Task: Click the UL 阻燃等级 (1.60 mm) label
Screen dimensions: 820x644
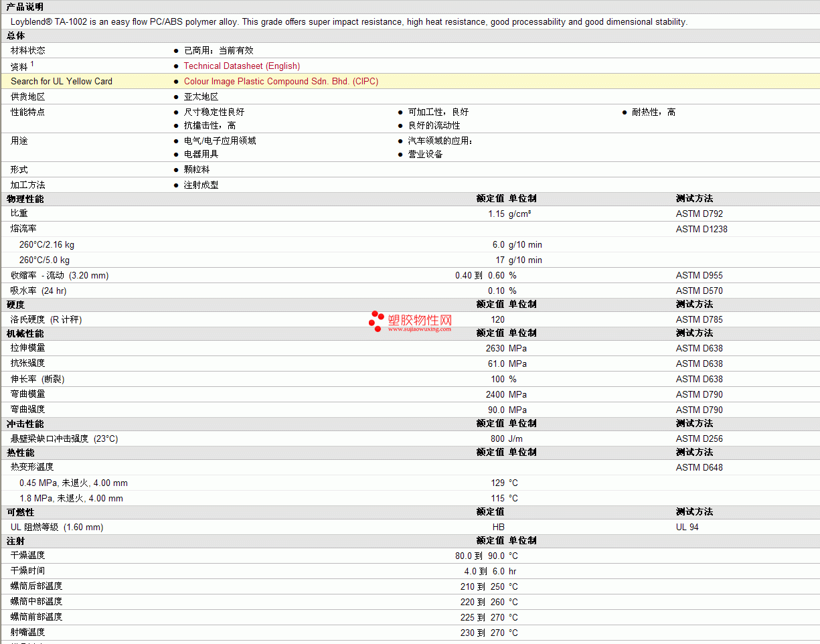Action: (57, 527)
